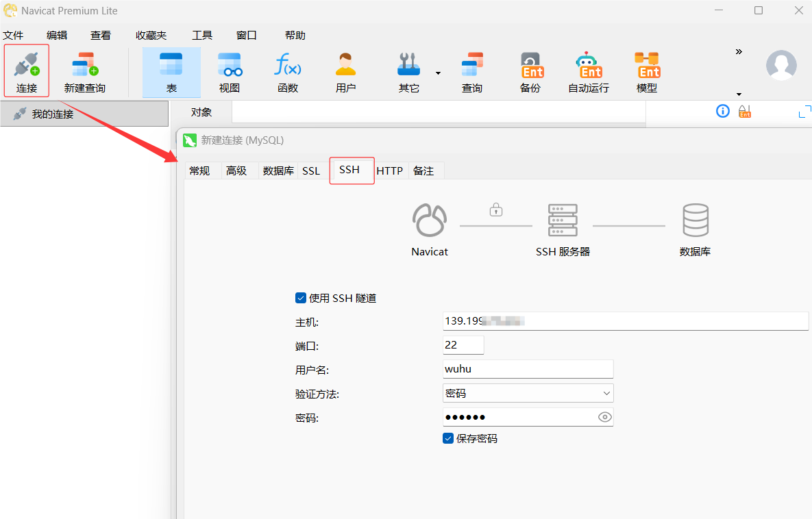Open the 查看 menu

coord(101,35)
